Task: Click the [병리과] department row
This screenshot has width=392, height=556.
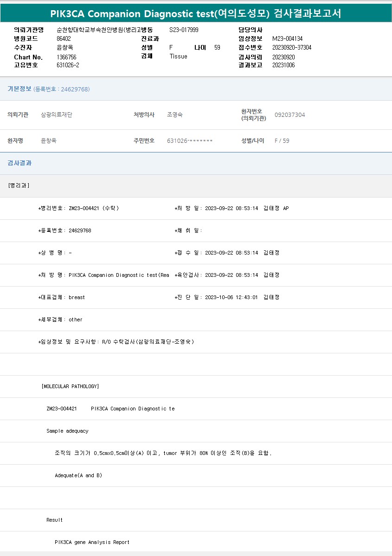Action: point(19,185)
